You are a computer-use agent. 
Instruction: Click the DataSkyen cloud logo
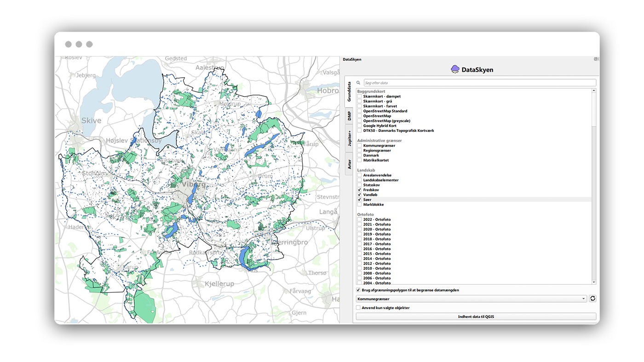click(455, 69)
